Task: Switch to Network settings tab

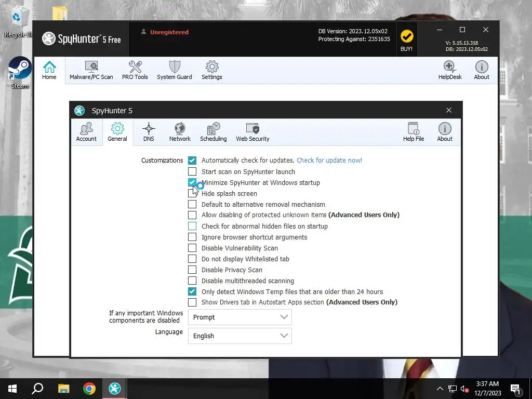Action: pyautogui.click(x=180, y=132)
